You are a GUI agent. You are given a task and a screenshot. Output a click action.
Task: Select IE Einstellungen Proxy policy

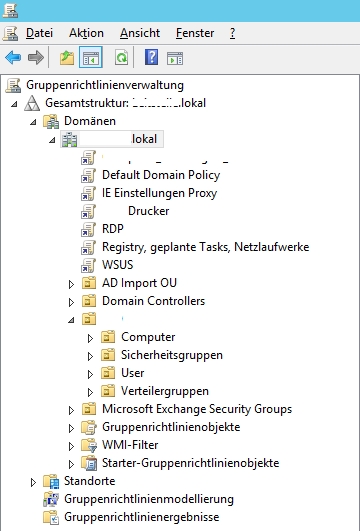(160, 193)
